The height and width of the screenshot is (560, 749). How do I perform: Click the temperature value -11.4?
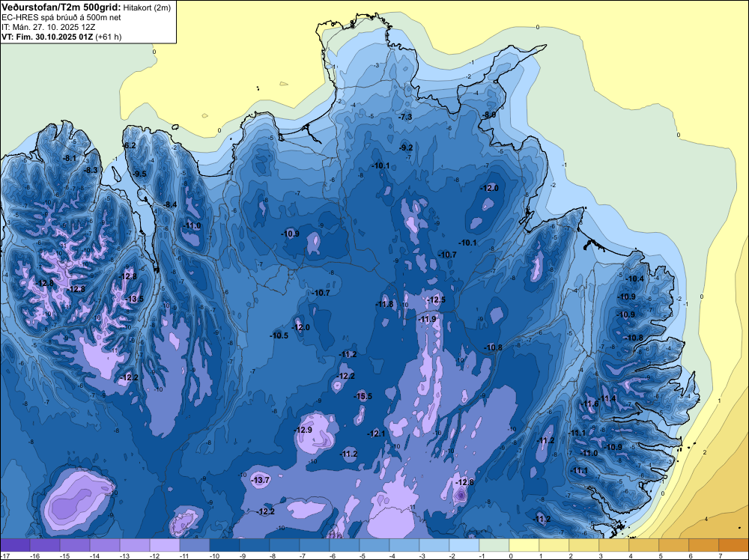[x=607, y=398]
